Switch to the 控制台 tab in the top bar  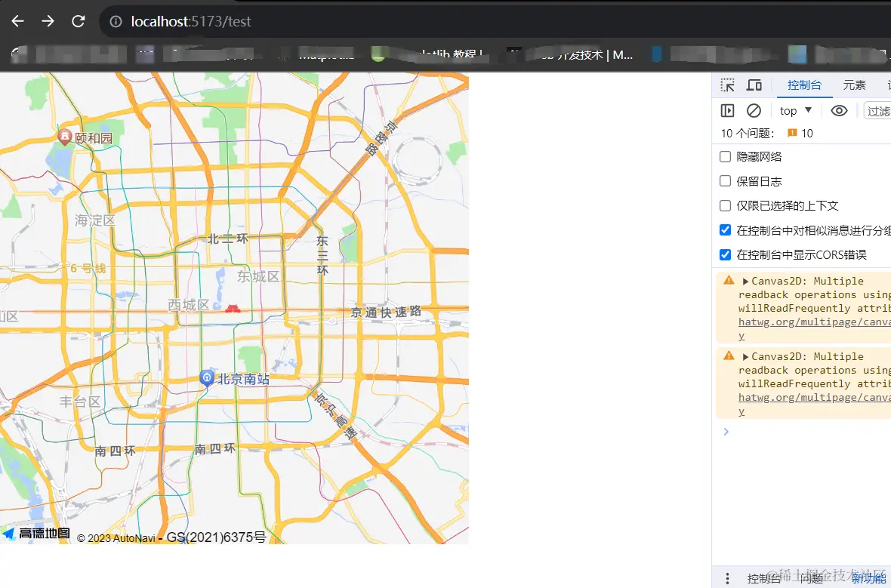[x=804, y=85]
